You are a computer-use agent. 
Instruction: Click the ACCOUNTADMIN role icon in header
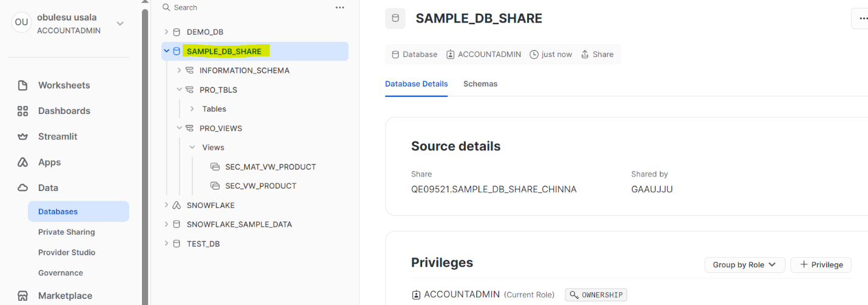(451, 55)
